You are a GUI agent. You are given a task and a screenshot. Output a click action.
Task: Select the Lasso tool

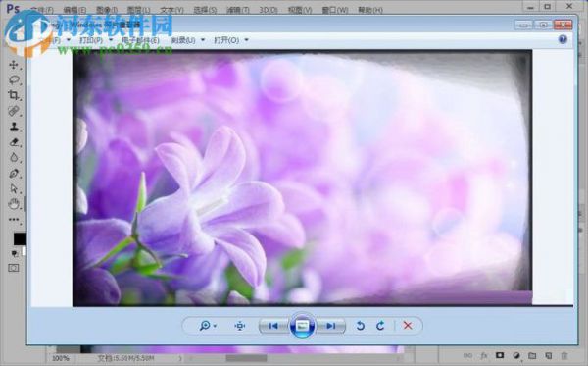(x=14, y=79)
